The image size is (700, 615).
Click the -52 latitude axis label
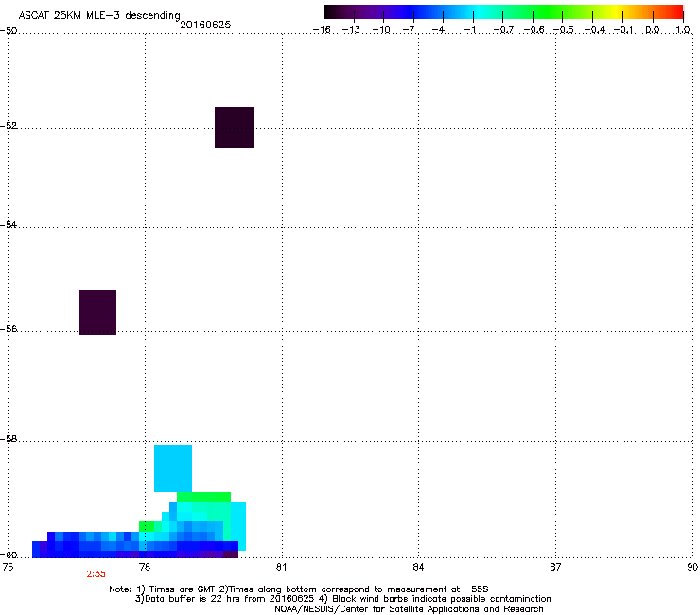[9, 126]
